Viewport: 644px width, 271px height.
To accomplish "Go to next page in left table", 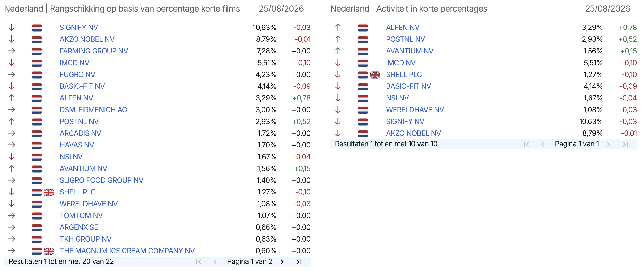I will click(282, 262).
